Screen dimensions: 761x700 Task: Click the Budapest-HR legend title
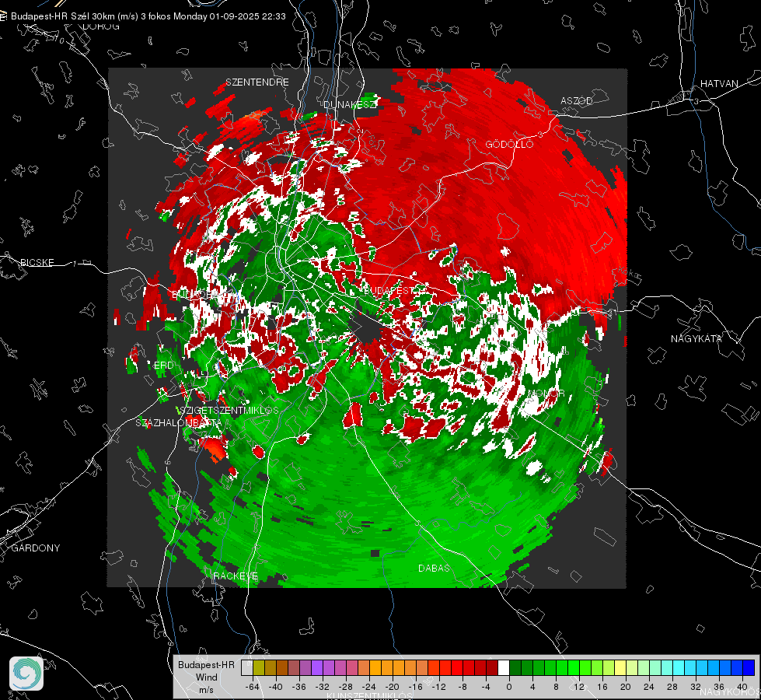206,665
